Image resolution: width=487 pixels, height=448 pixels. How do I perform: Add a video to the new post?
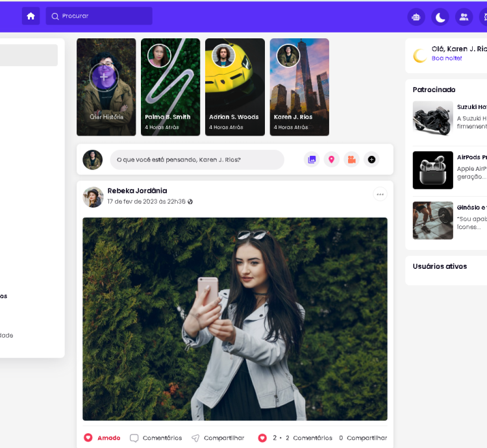tap(351, 159)
